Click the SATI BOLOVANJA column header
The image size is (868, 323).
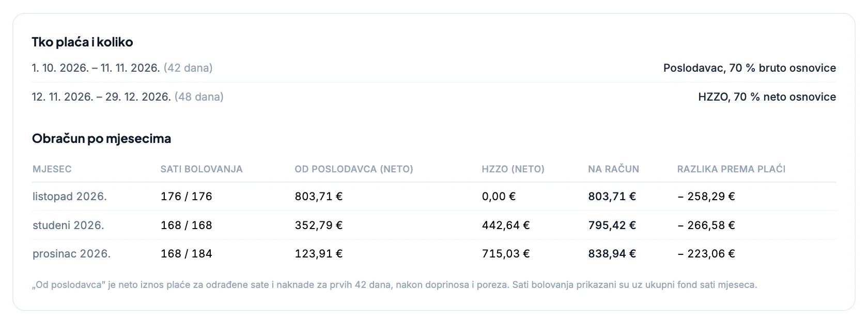click(202, 169)
